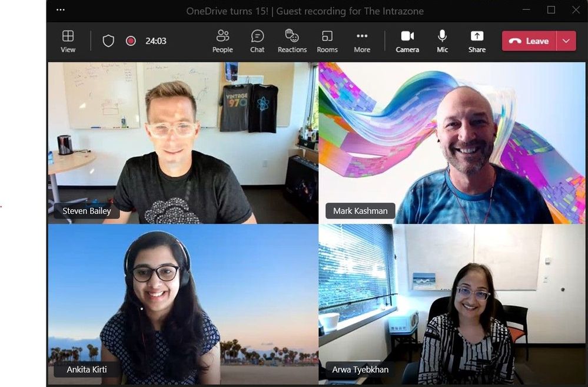This screenshot has height=387, width=588.
Task: Minimize the Teams meeting window
Action: point(526,10)
